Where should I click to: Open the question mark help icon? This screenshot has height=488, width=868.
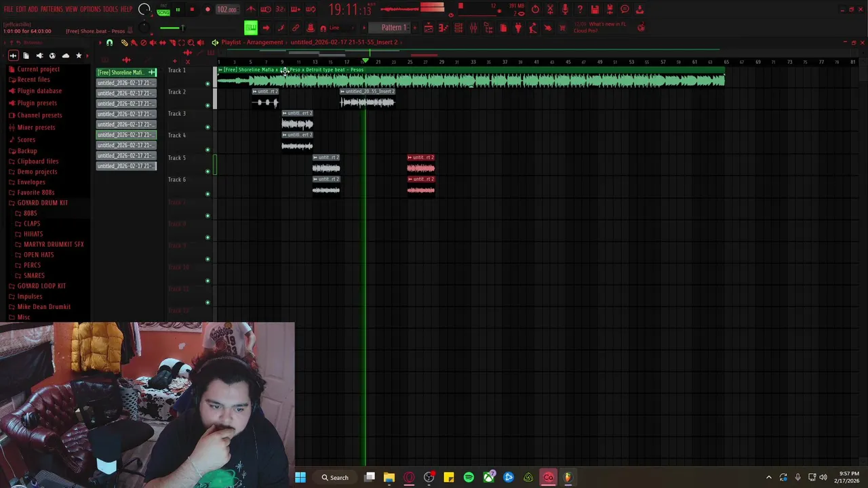pos(580,9)
